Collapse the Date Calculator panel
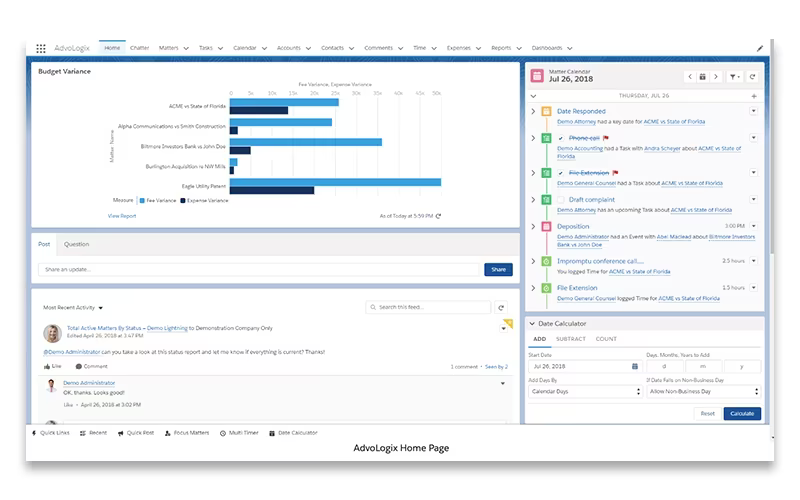 pos(532,323)
